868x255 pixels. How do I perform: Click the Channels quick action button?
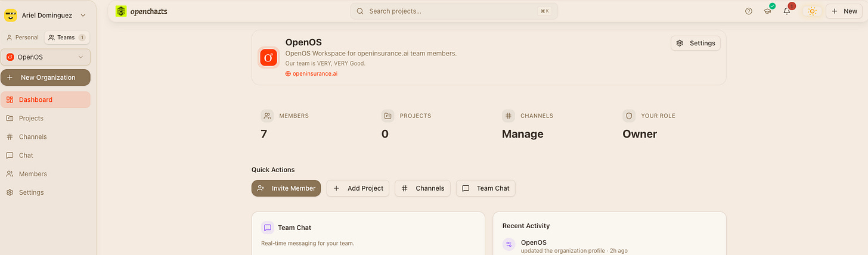tap(423, 188)
